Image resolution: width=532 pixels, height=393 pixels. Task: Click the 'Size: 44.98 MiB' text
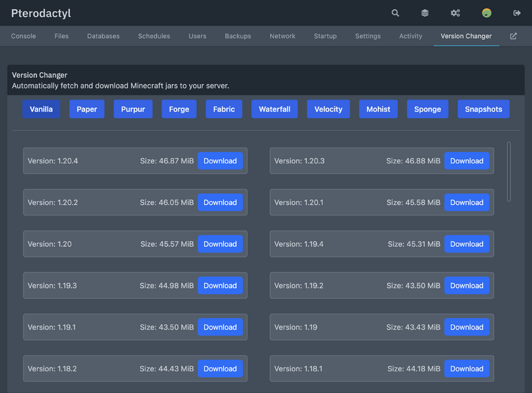click(x=167, y=286)
